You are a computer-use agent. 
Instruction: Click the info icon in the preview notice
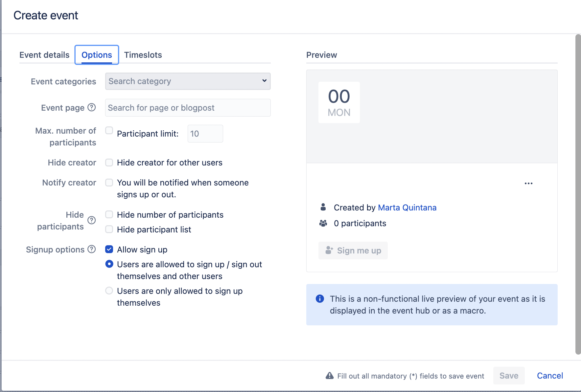320,299
